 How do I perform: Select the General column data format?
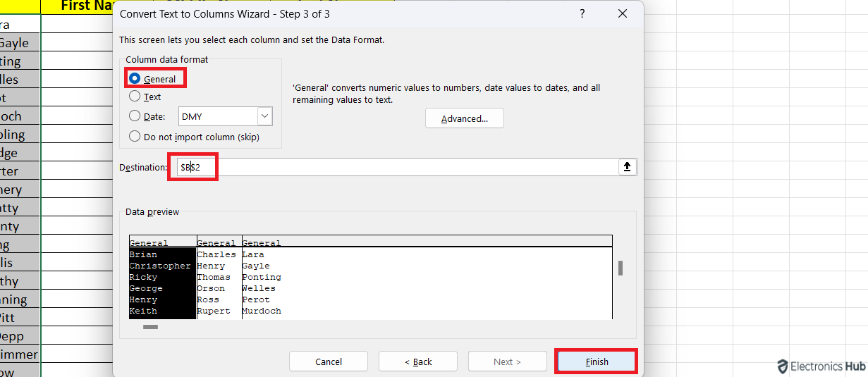[x=135, y=79]
